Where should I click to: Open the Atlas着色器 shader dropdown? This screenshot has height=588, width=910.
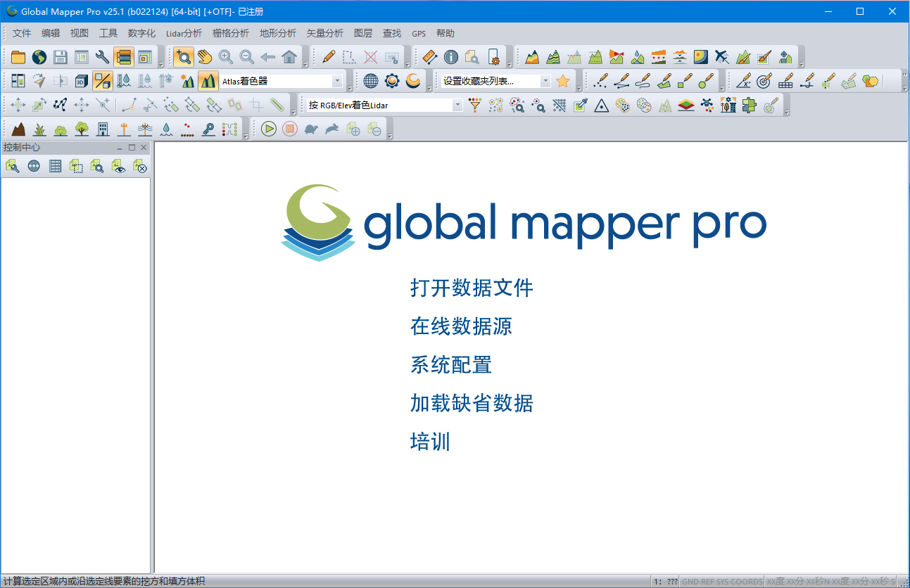[336, 81]
